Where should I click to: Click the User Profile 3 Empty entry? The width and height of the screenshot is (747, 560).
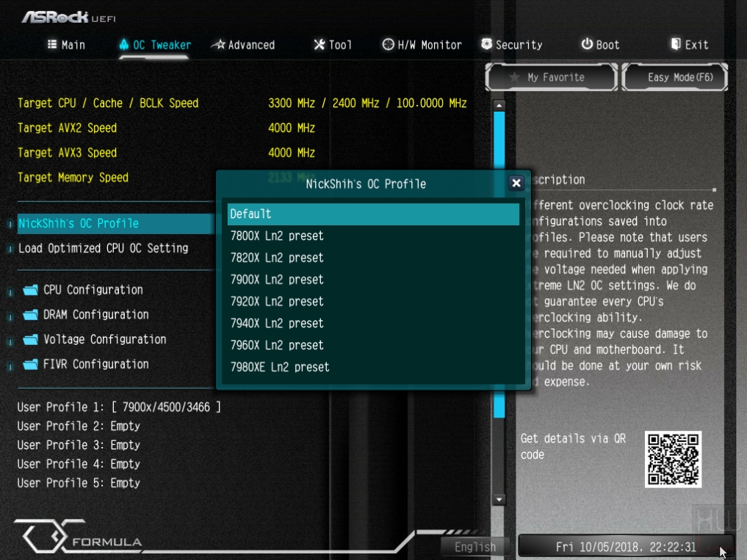[79, 446]
